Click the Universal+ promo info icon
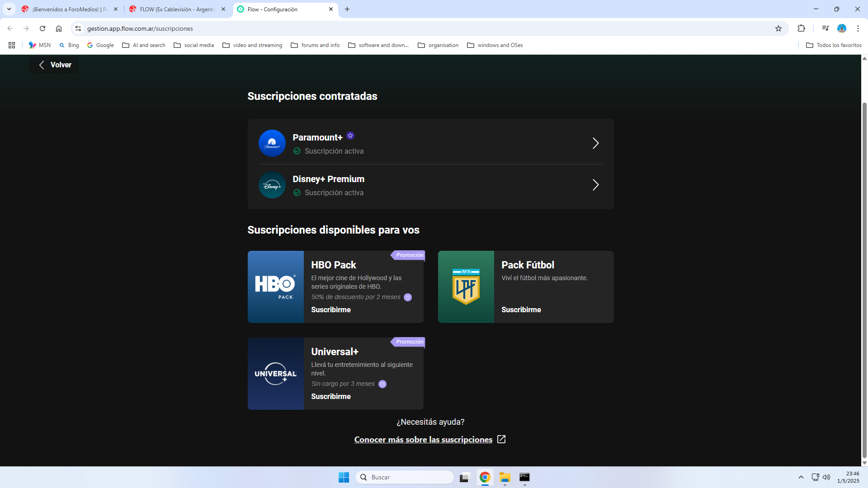Viewport: 868px width, 488px height. point(382,384)
